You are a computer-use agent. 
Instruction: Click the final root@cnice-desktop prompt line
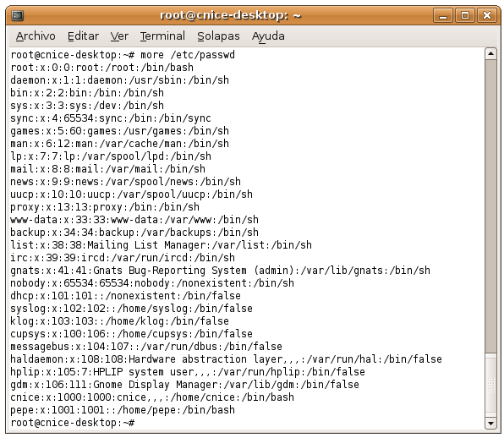point(73,423)
